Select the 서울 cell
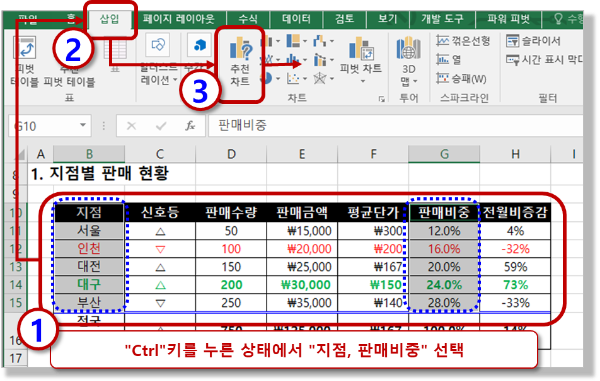The height and width of the screenshot is (381, 600). pos(89,231)
